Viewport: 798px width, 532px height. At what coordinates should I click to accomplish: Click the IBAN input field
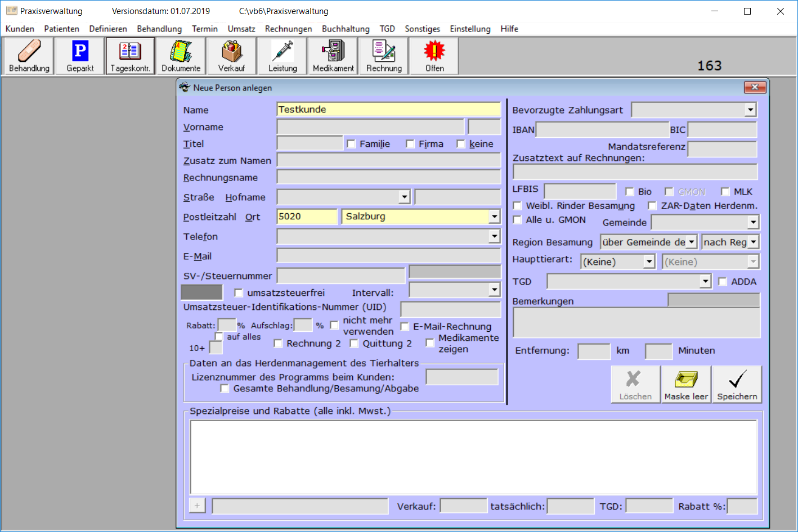[602, 130]
